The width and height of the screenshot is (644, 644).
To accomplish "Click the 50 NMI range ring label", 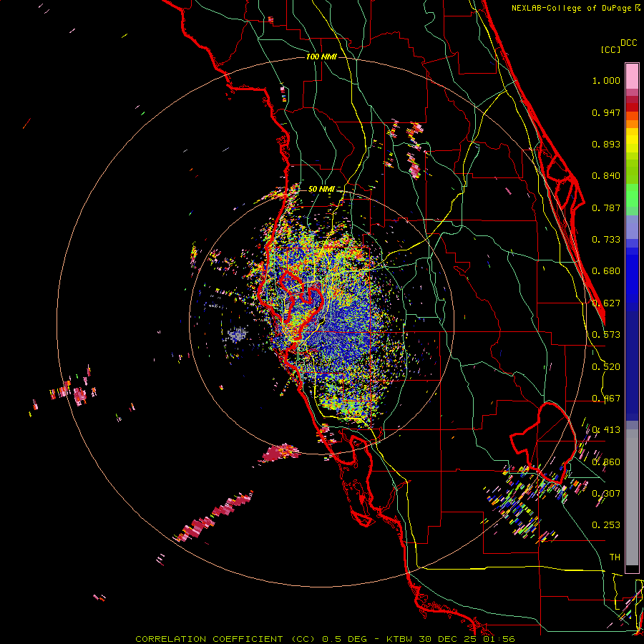I will (321, 189).
